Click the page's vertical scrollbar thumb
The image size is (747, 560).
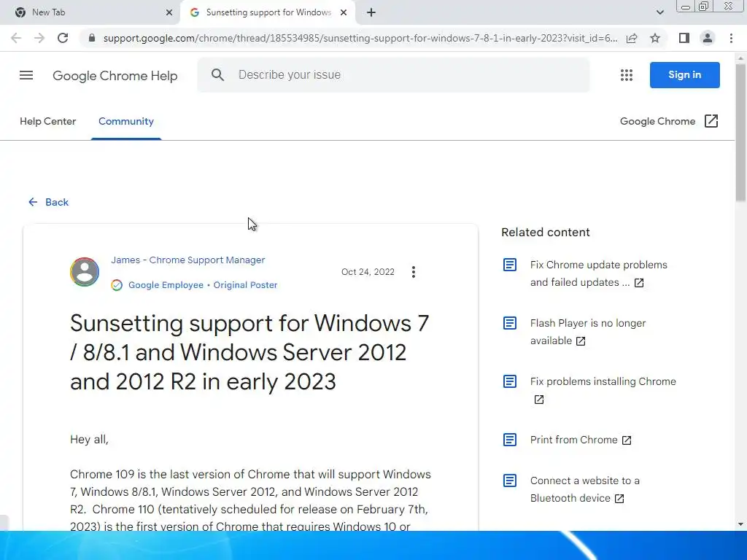click(740, 133)
